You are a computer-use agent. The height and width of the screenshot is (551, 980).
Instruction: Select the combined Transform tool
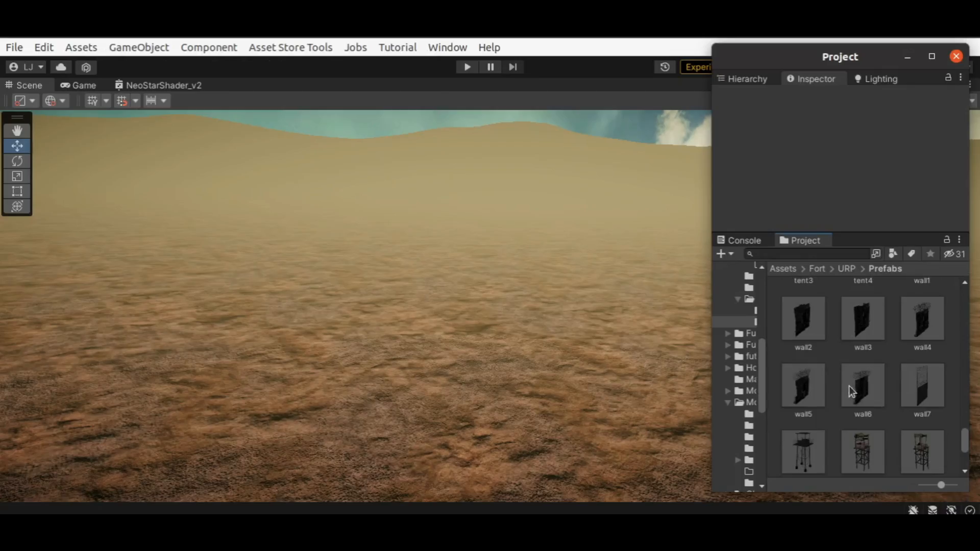pyautogui.click(x=17, y=206)
